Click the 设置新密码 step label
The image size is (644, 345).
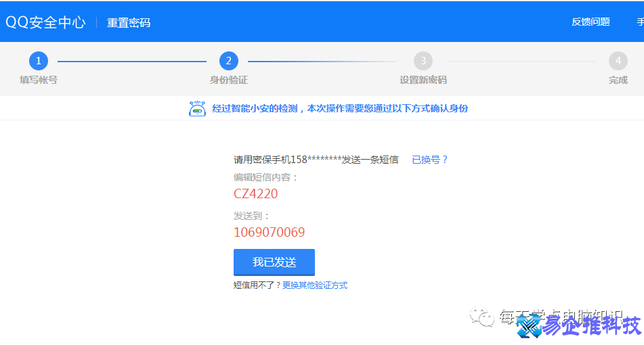tap(423, 80)
